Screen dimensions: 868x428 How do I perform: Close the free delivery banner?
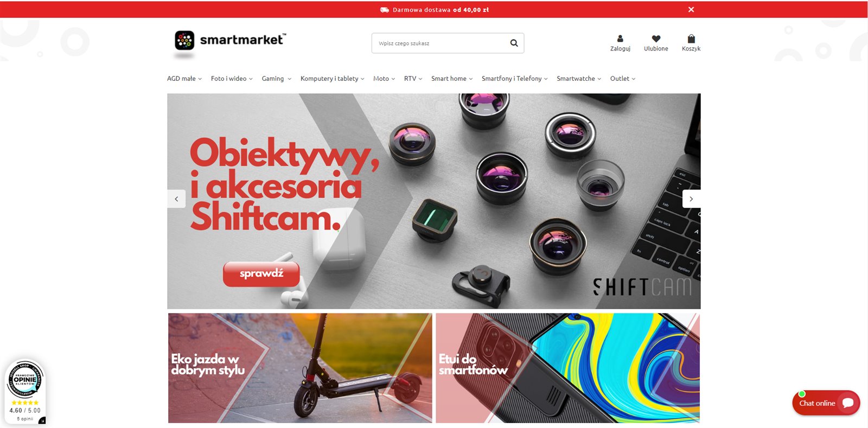[691, 9]
